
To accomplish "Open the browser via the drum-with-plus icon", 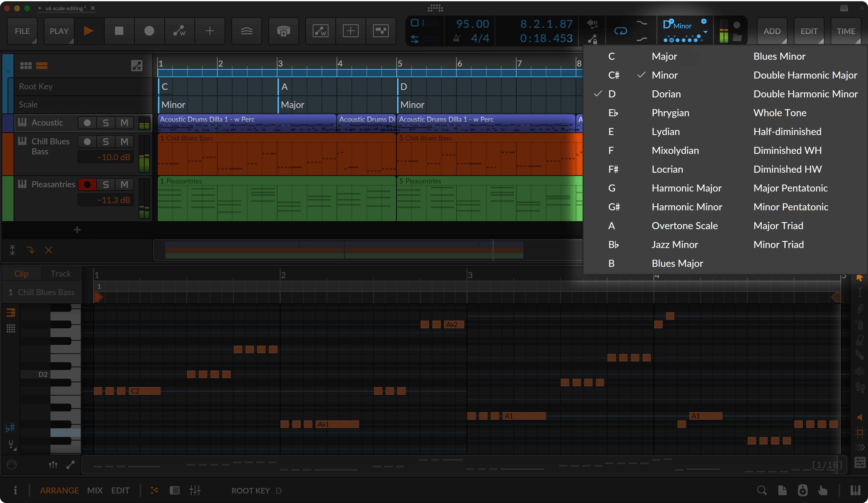I will pyautogui.click(x=283, y=31).
